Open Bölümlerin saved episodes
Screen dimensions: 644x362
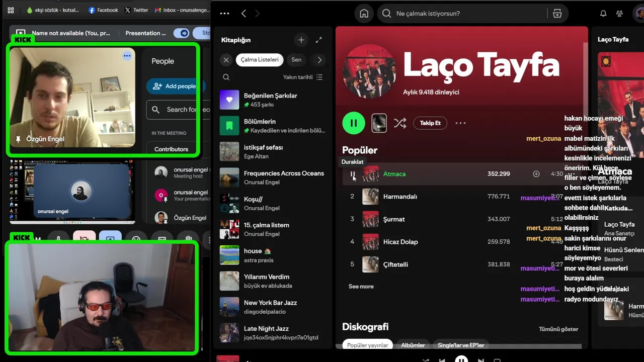point(273,126)
